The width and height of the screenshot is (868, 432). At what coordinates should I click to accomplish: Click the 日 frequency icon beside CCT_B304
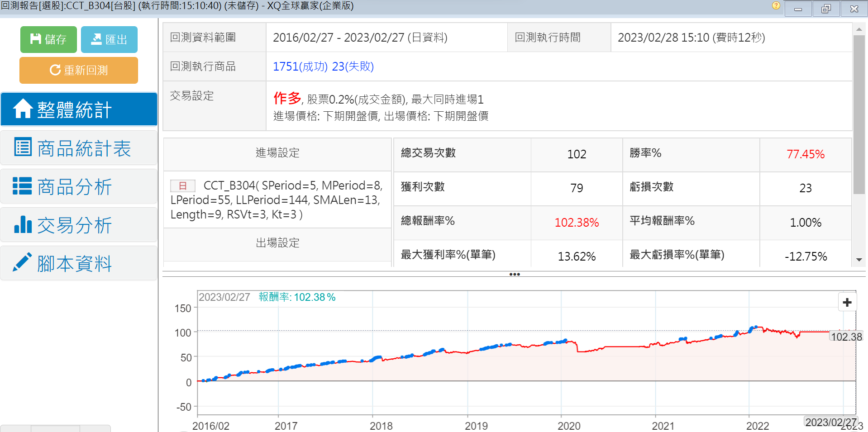point(182,186)
